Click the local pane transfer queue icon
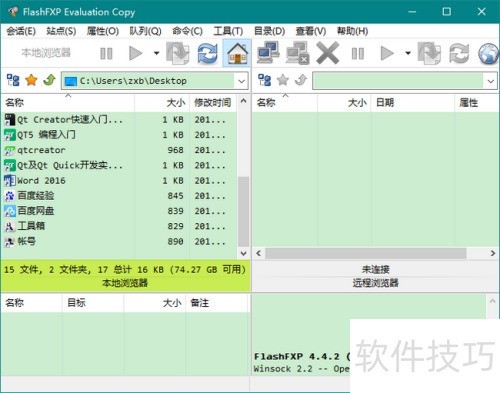Screen dimensions: 500x393 tap(178, 53)
